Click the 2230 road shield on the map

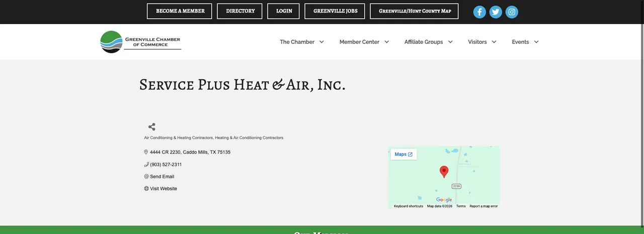pyautogui.click(x=456, y=186)
